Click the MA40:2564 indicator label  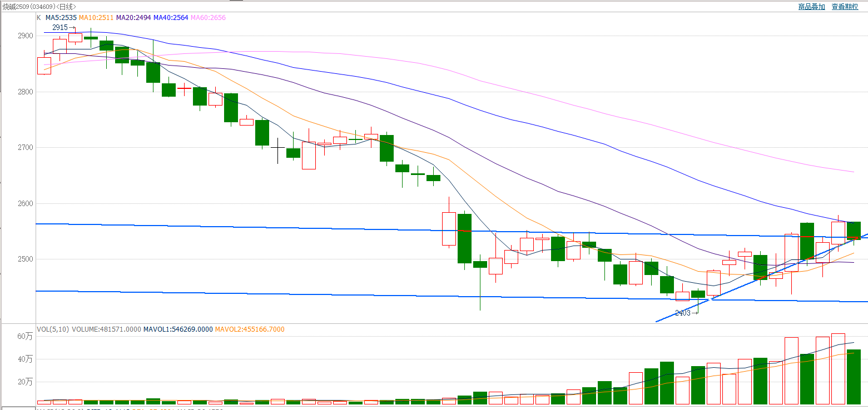(x=171, y=18)
